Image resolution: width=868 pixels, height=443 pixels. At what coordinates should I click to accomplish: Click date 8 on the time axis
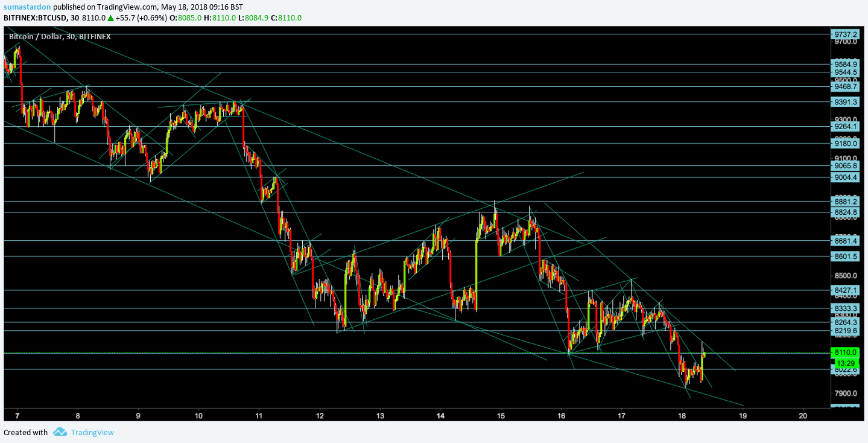pyautogui.click(x=78, y=415)
